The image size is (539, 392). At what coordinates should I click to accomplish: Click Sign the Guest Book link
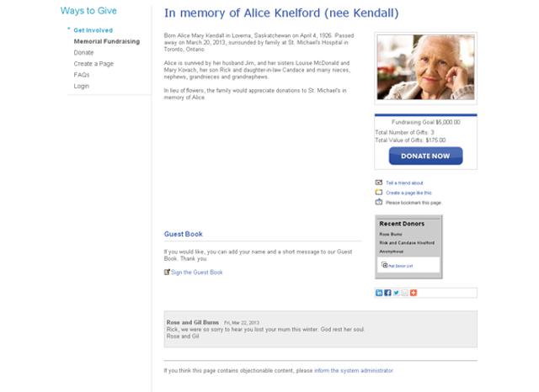tap(197, 273)
